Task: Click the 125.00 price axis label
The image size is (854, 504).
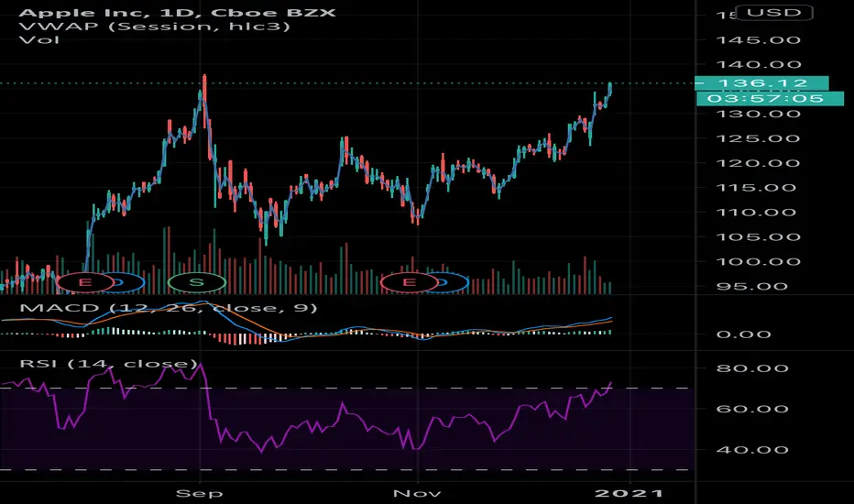Action: (x=758, y=138)
